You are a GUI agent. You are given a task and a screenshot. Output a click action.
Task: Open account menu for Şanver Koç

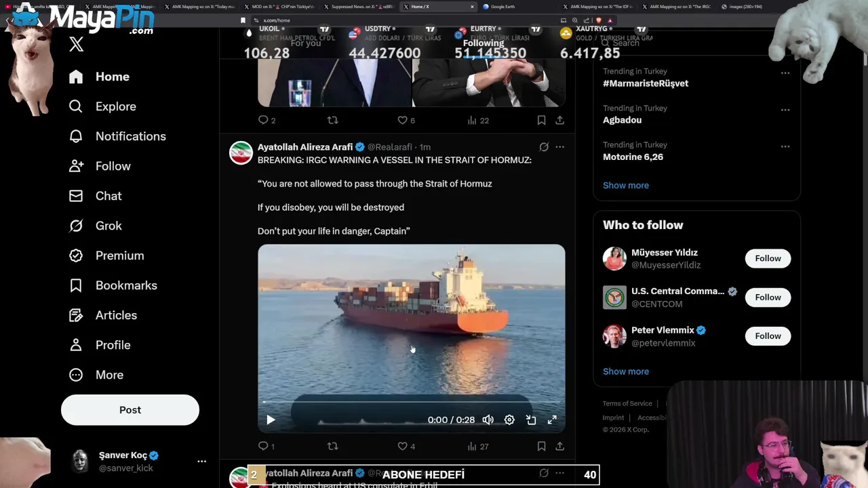[201, 461]
